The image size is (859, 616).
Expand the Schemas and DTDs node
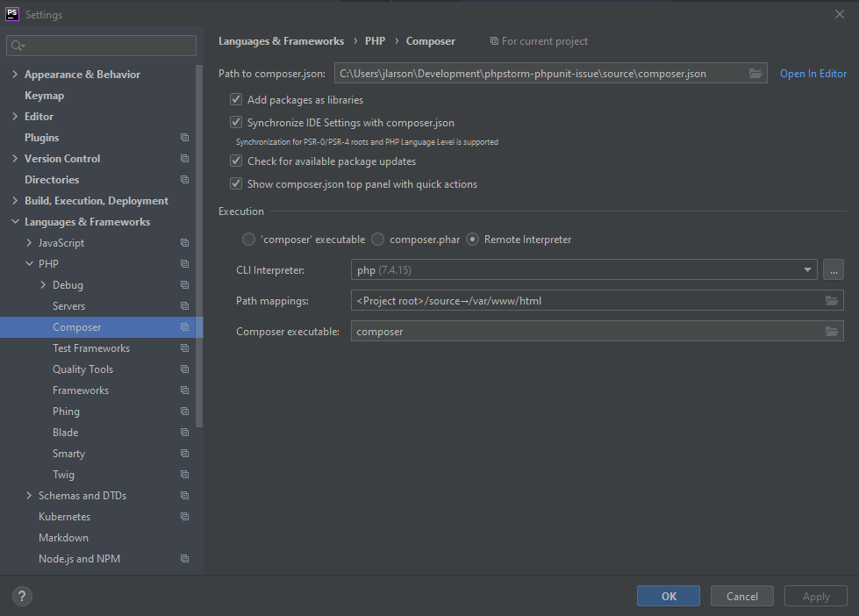pos(29,496)
